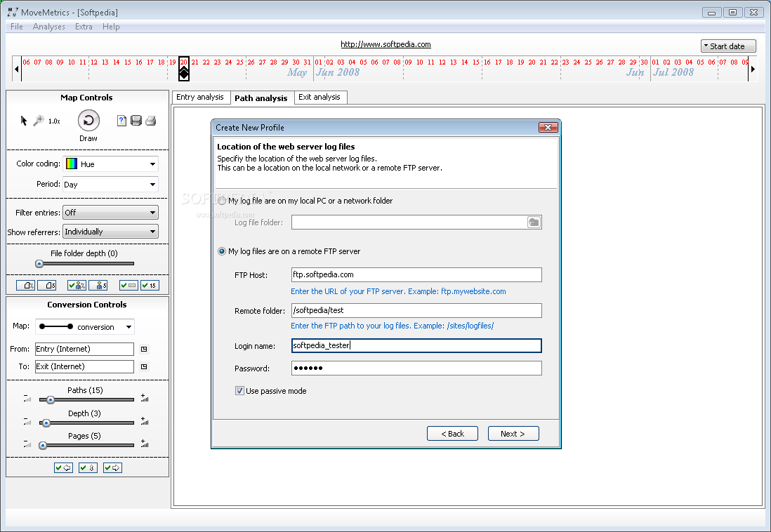Image resolution: width=771 pixels, height=532 pixels.
Task: Click the Depth slider handle
Action: pyautogui.click(x=46, y=423)
